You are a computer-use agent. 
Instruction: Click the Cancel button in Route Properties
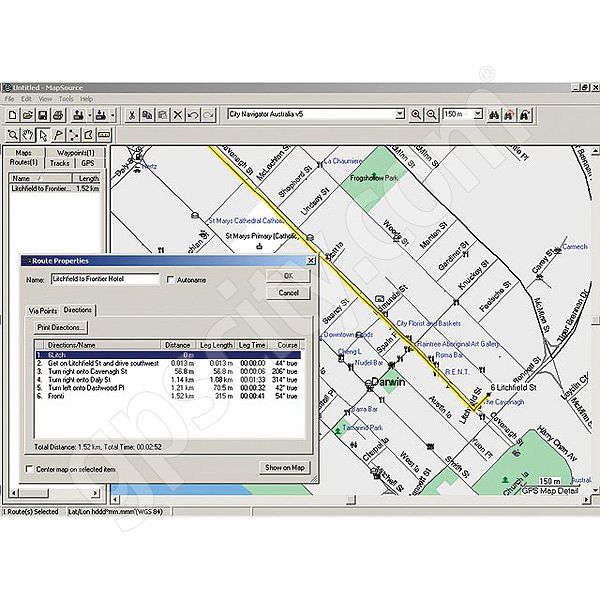[288, 293]
